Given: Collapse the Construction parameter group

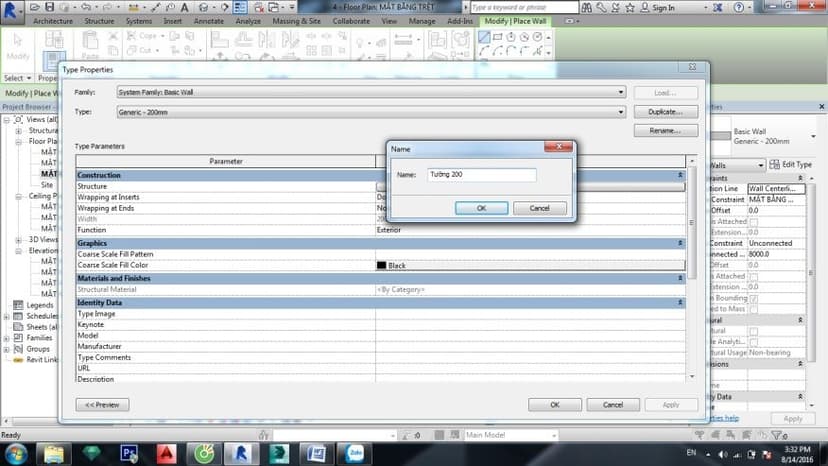Looking at the screenshot, I should click(x=680, y=175).
